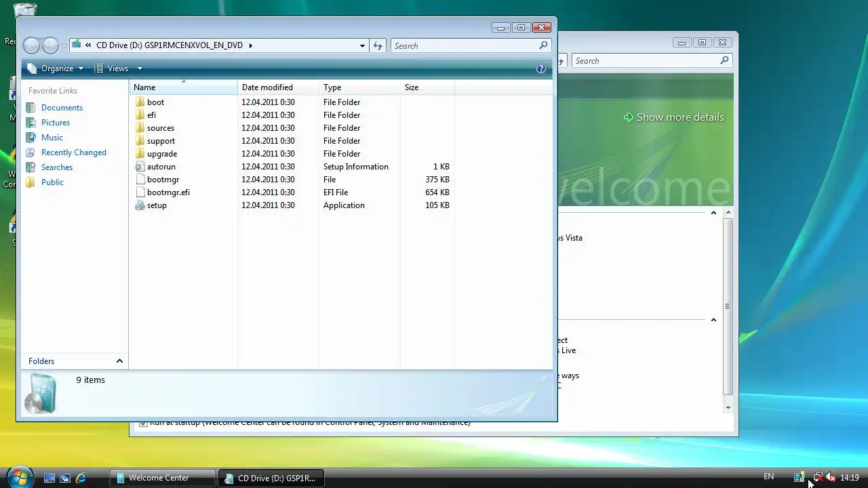
Task: Click the efi folder icon
Action: tap(140, 115)
